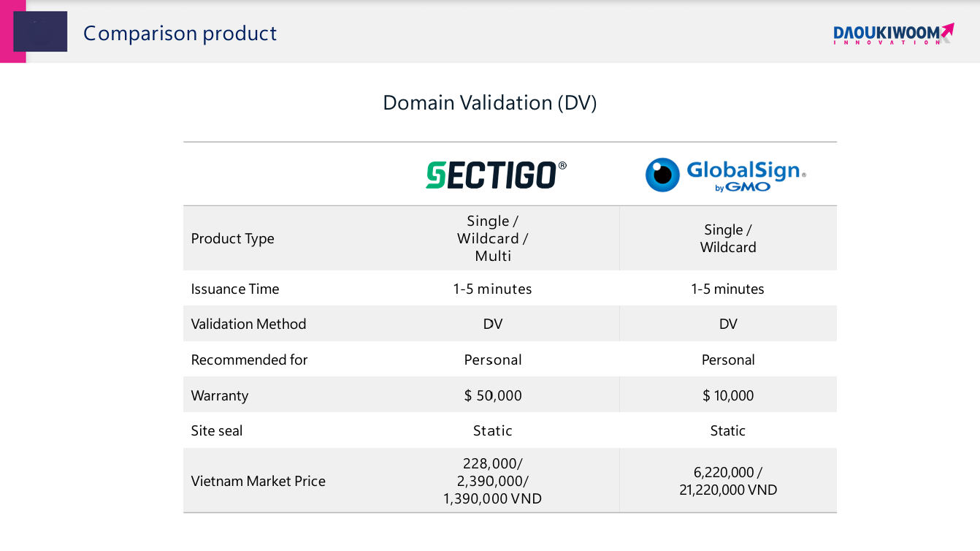Viewport: 980px width, 551px height.
Task: Select 'Personal' in the GlobalSign column
Action: pos(728,360)
